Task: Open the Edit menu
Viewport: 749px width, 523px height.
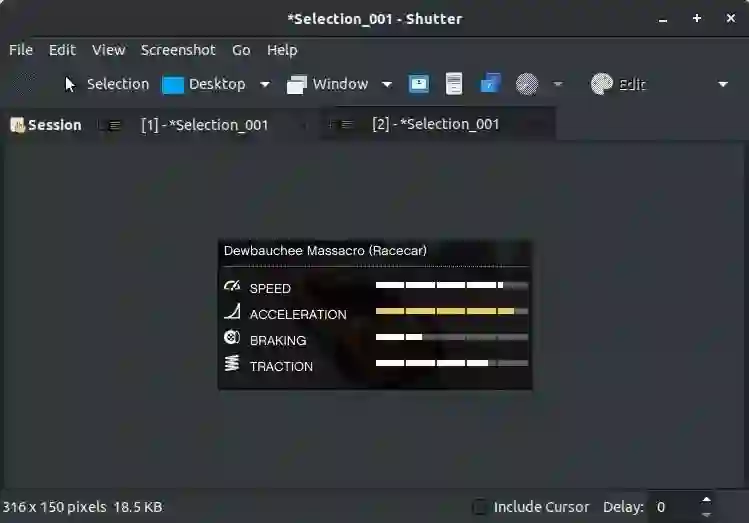Action: (x=62, y=50)
